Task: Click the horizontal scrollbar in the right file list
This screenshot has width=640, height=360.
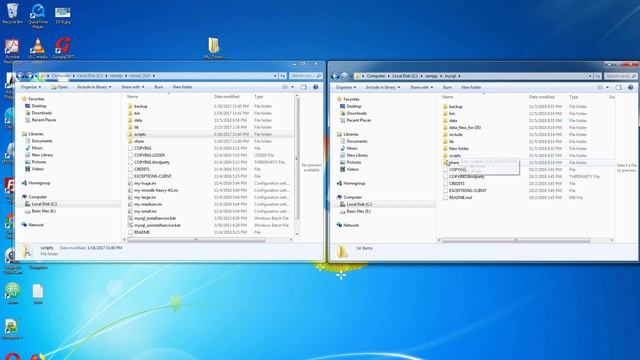Action: [516, 240]
